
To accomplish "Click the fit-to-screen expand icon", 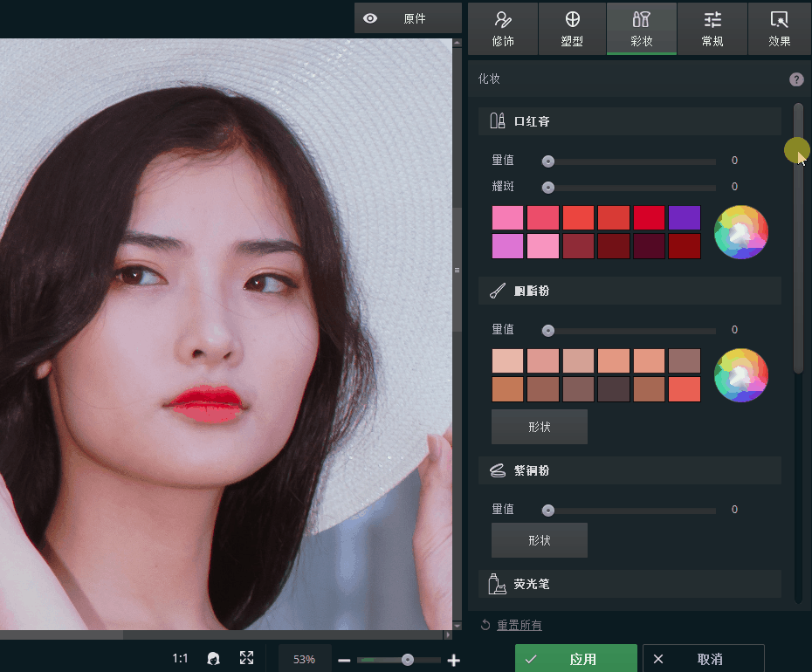I will (247, 659).
